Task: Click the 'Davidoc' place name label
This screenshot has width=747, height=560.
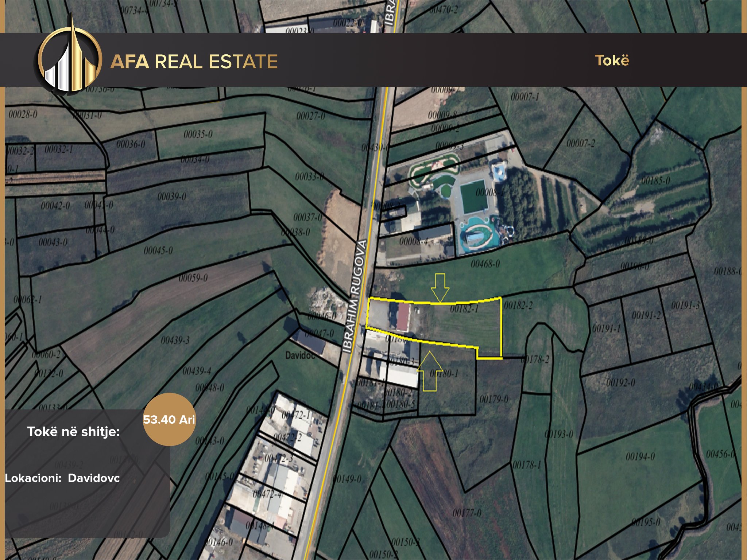Action: 300,355
